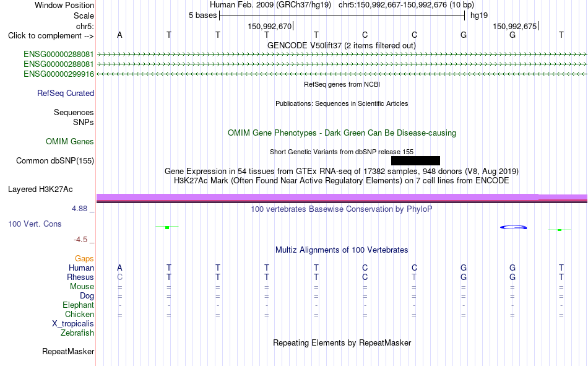The image size is (588, 366).
Task: Click the chr5: ruler label
Action: tap(85, 26)
